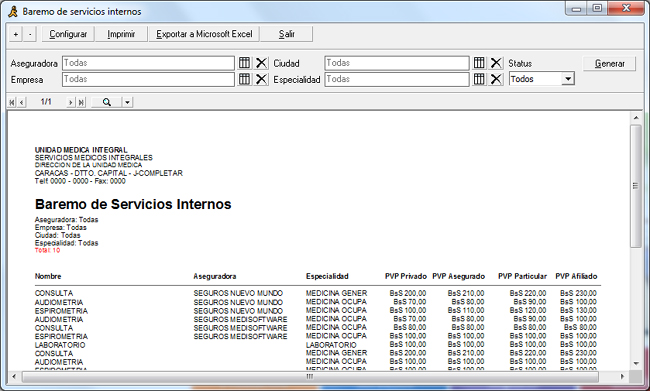Screen dimensions: 650x391
Task: Click the Imprimir button
Action: tap(121, 34)
